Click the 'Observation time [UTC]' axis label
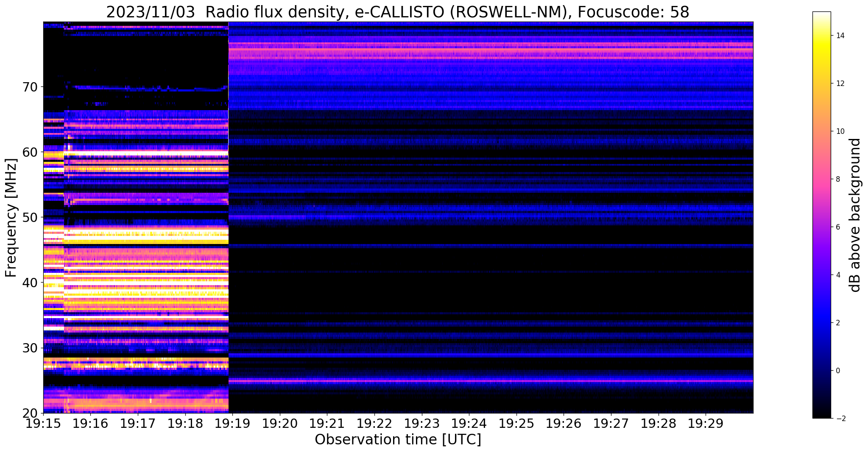 pos(398,440)
